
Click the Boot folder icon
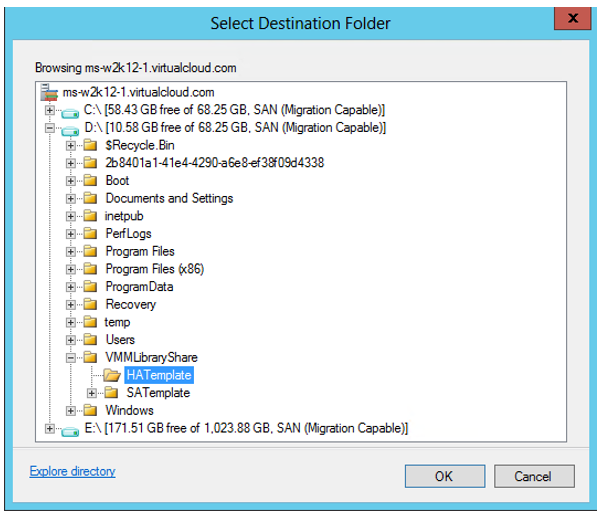[x=90, y=181]
